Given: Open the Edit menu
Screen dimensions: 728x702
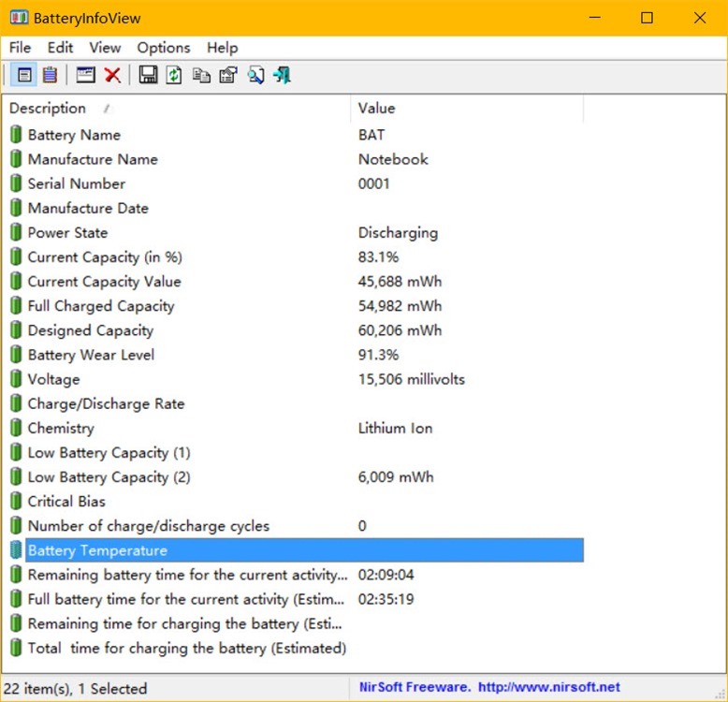Looking at the screenshot, I should tap(60, 48).
